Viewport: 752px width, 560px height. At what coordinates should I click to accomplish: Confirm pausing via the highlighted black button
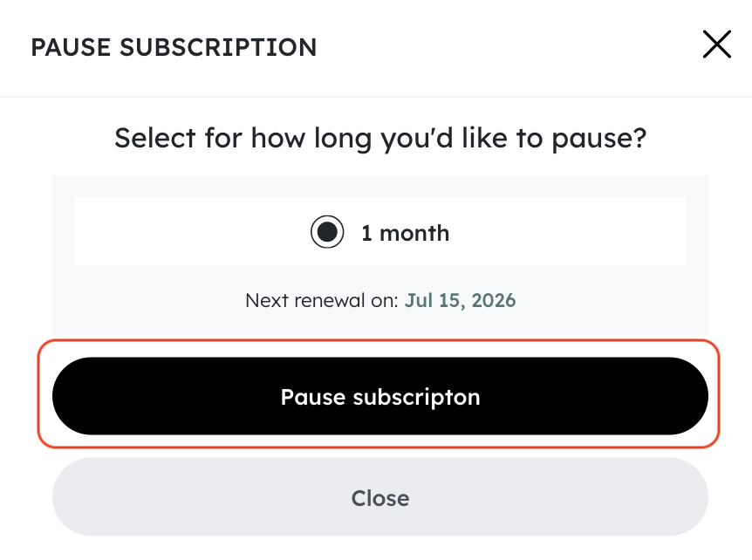pyautogui.click(x=380, y=397)
